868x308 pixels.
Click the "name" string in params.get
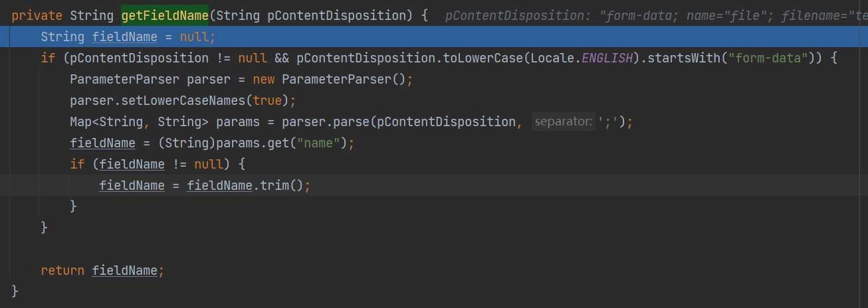pyautogui.click(x=322, y=143)
